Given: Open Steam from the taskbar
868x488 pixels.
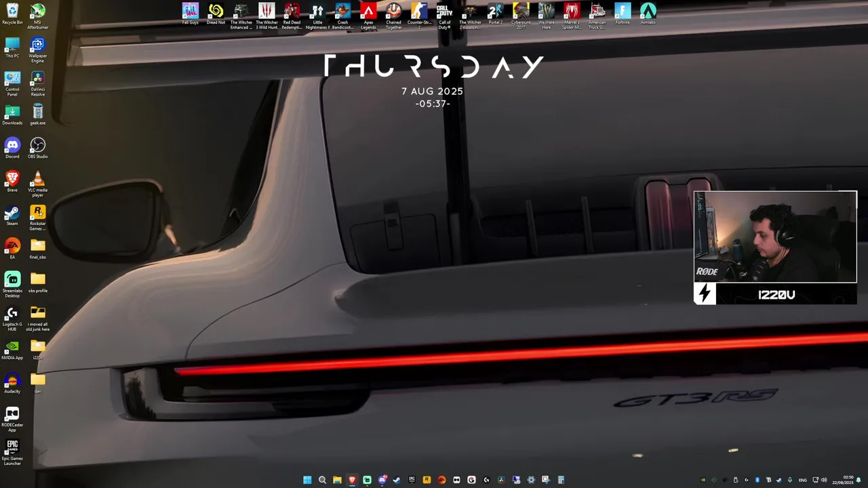Looking at the screenshot, I should click(397, 480).
